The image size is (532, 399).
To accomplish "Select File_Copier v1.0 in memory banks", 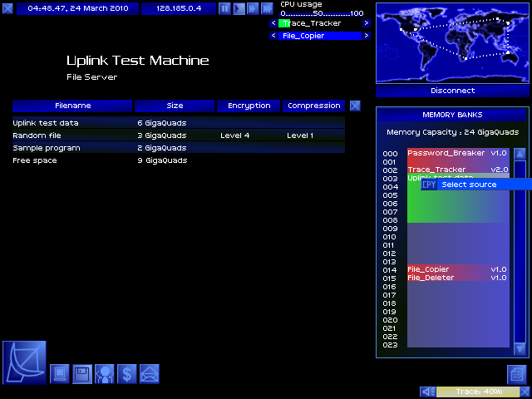I will point(458,269).
